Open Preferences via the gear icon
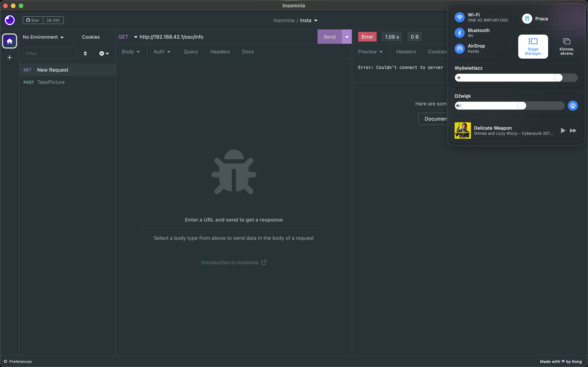Viewport: 588px width, 367px height. [x=5, y=361]
